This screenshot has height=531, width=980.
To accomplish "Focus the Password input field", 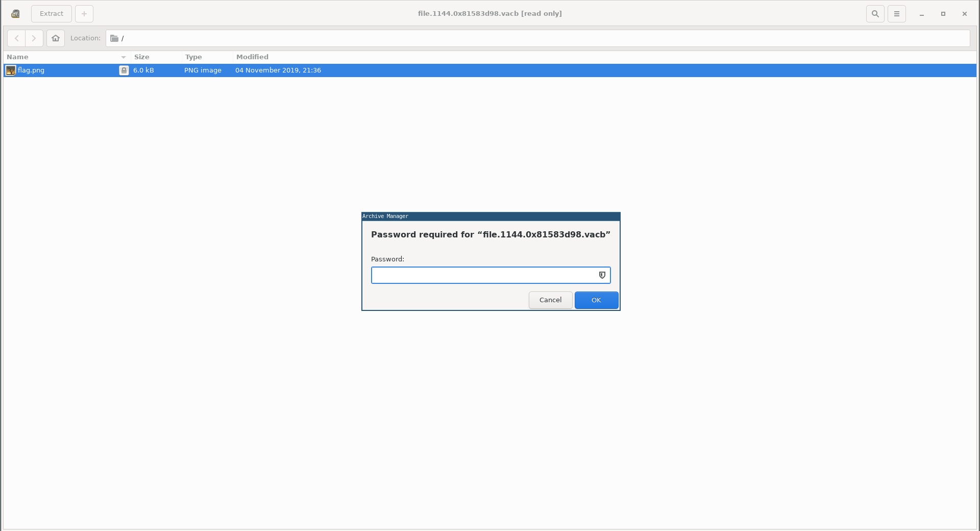I will (x=482, y=275).
